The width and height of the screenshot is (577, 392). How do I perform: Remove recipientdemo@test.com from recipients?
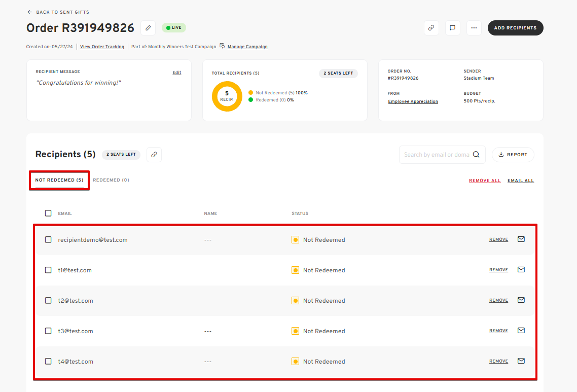(x=498, y=240)
